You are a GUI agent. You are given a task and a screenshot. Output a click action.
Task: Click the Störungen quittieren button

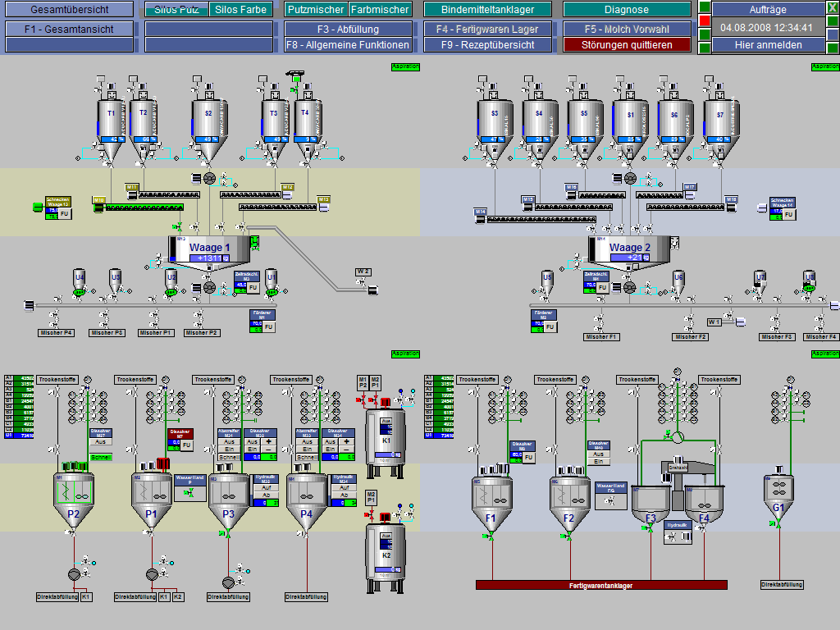[x=626, y=45]
